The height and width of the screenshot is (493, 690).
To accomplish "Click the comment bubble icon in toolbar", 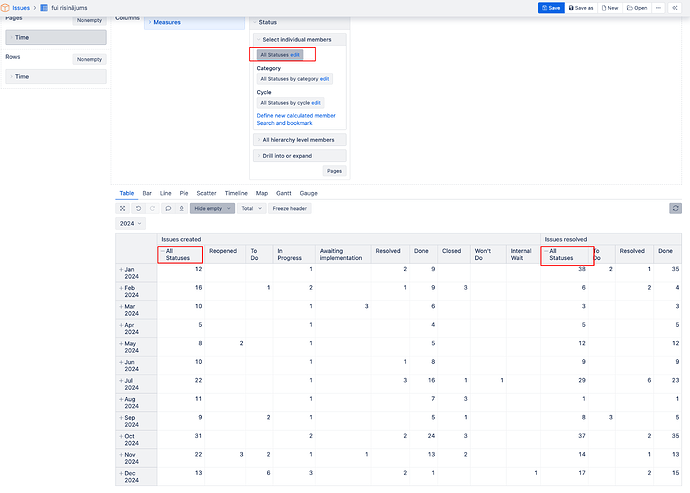I will click(x=167, y=208).
